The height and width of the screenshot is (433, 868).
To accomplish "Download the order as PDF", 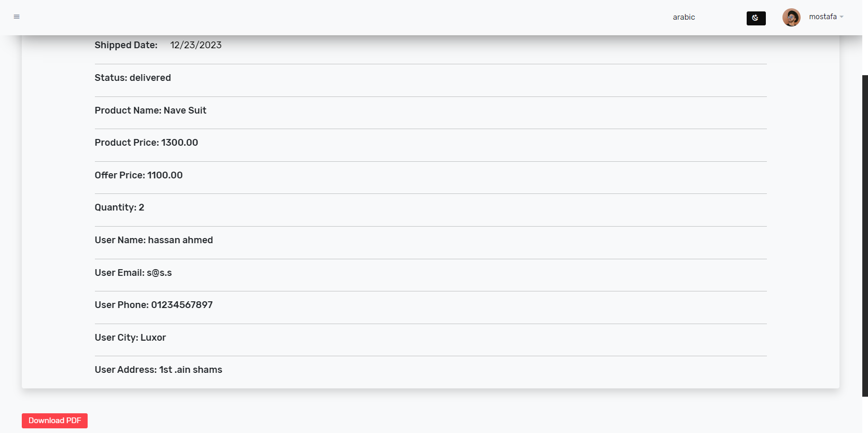I will tap(54, 421).
